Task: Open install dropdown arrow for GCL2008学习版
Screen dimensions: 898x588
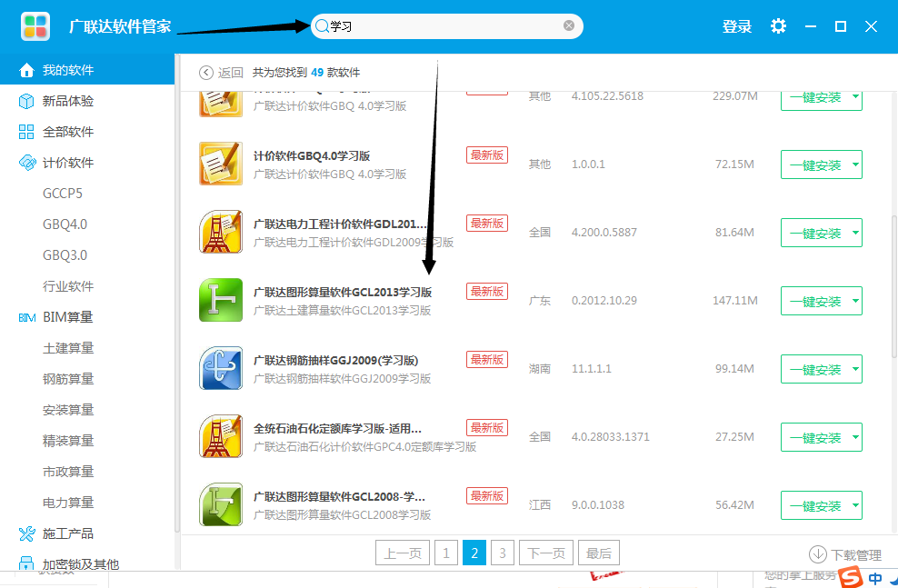Action: pos(855,505)
